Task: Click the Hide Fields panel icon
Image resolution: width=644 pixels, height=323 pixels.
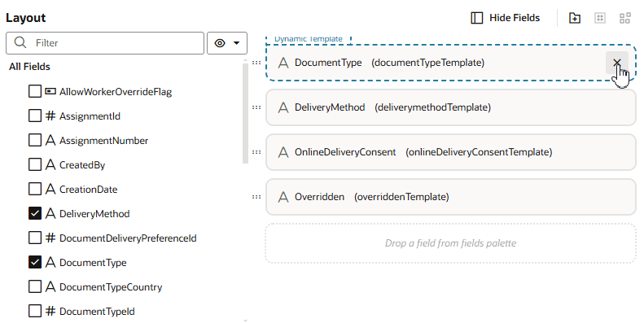Action: [x=476, y=18]
